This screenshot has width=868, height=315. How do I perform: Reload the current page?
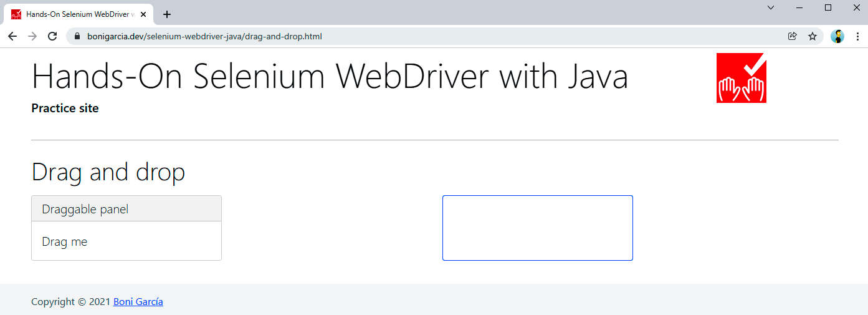[52, 36]
